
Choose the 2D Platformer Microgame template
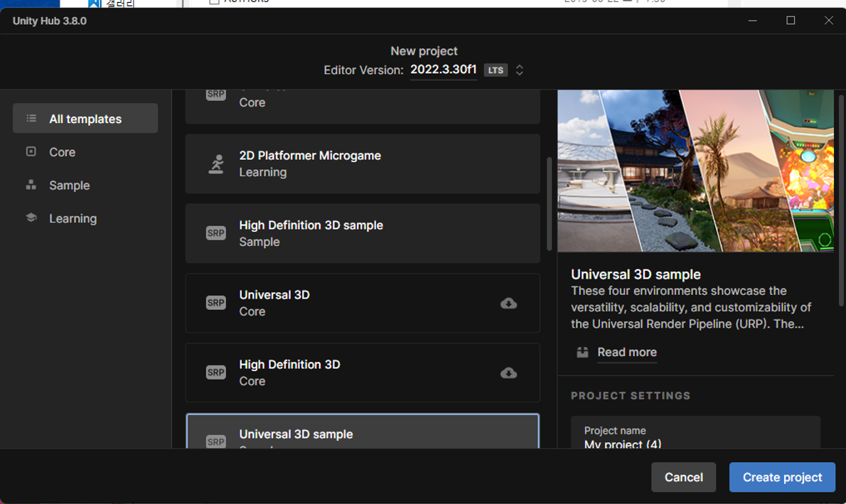[363, 164]
